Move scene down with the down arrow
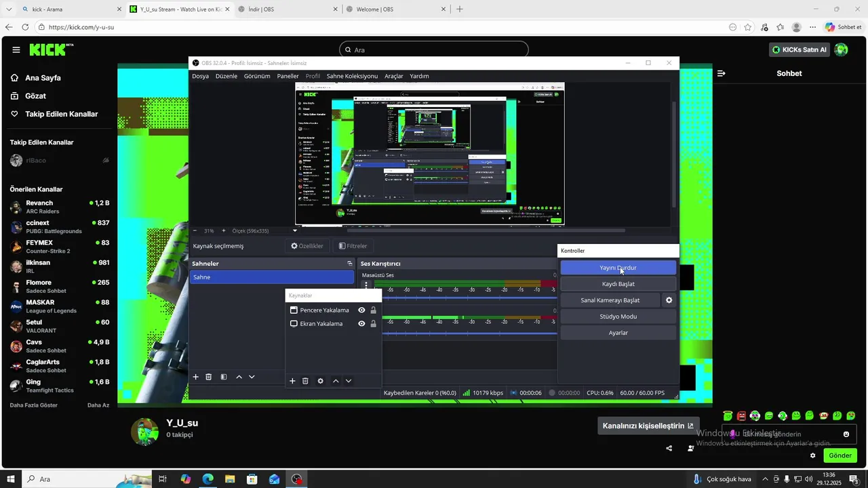Viewport: 868px width, 488px height. coord(252,377)
